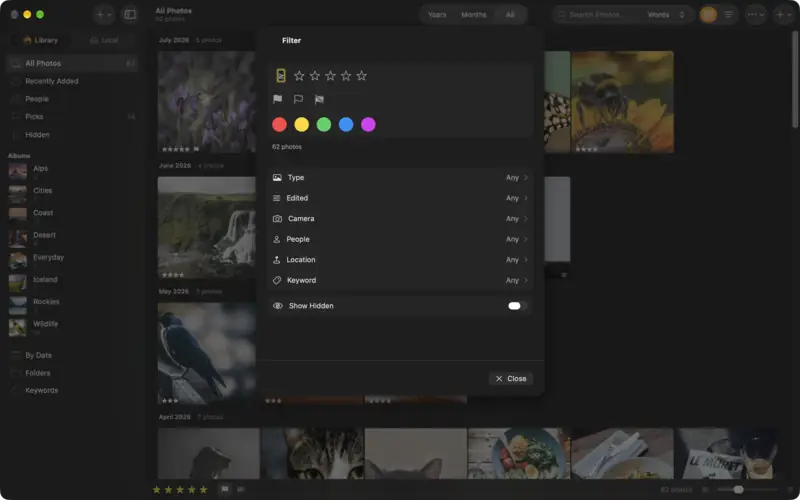Click the bumblebee on sunflower photo thumbnail
800x500 pixels.
[x=622, y=102]
